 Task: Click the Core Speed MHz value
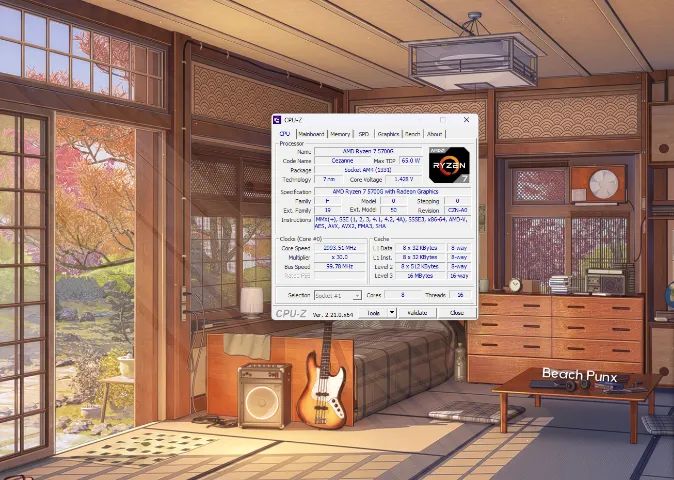341,248
